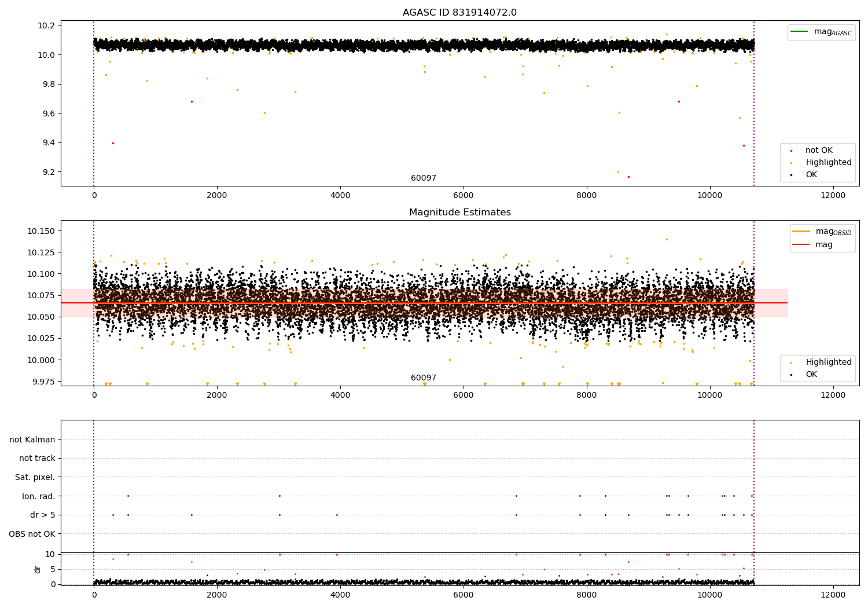
Task: Click the 'Ion. rad.' row label
Action: click(39, 496)
